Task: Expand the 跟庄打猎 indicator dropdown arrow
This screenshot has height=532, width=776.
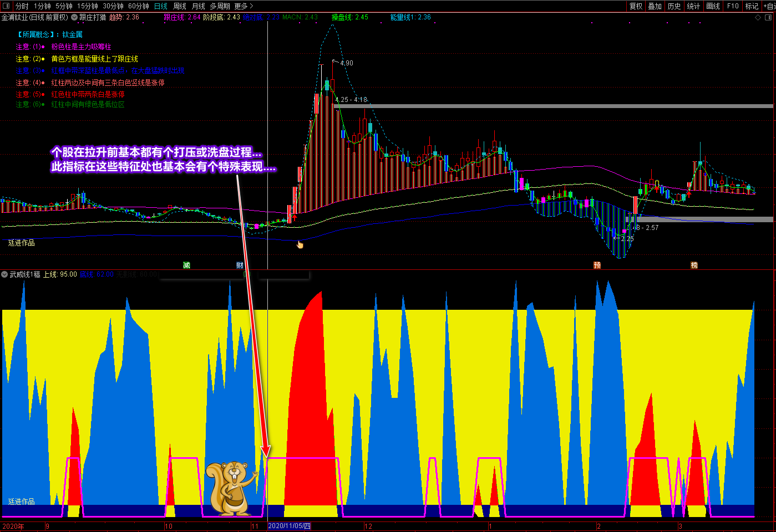Action: [74, 17]
